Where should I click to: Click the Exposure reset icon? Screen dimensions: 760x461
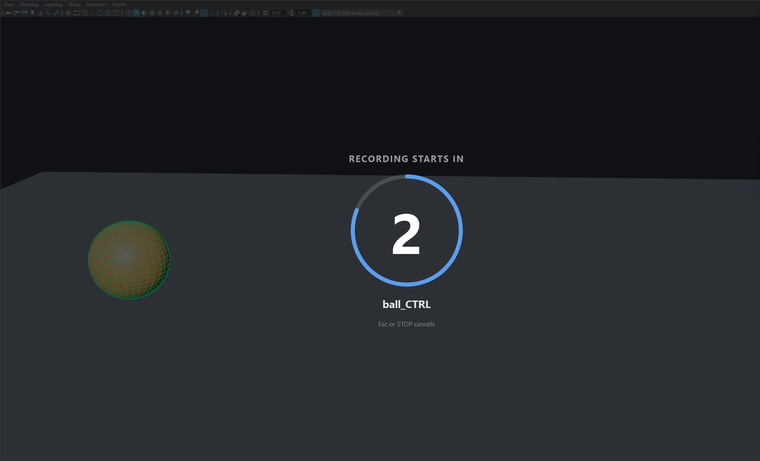click(x=265, y=13)
